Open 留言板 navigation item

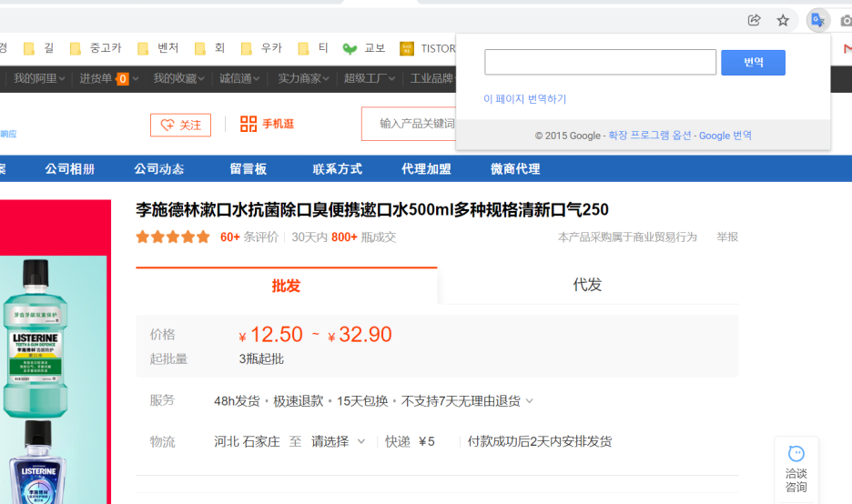248,169
